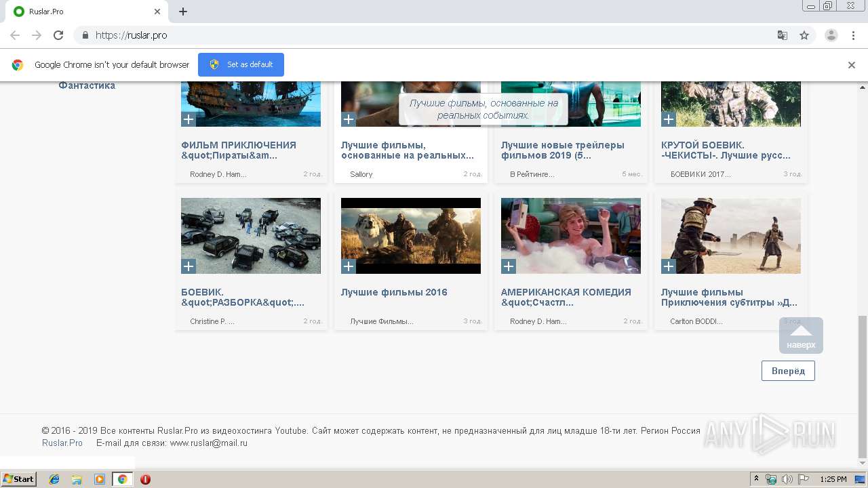Screen dimensions: 868x488
Task: Launch Internet Explorer from the taskbar
Action: (x=54, y=479)
